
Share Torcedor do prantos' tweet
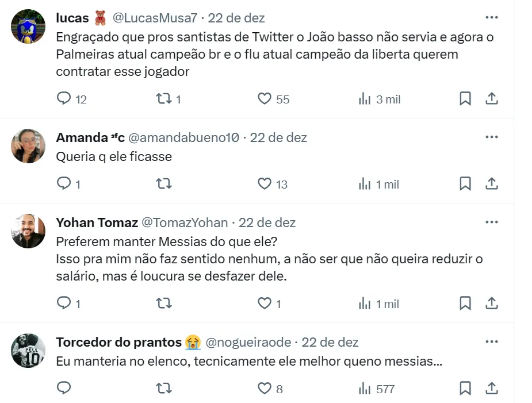pyautogui.click(x=492, y=389)
